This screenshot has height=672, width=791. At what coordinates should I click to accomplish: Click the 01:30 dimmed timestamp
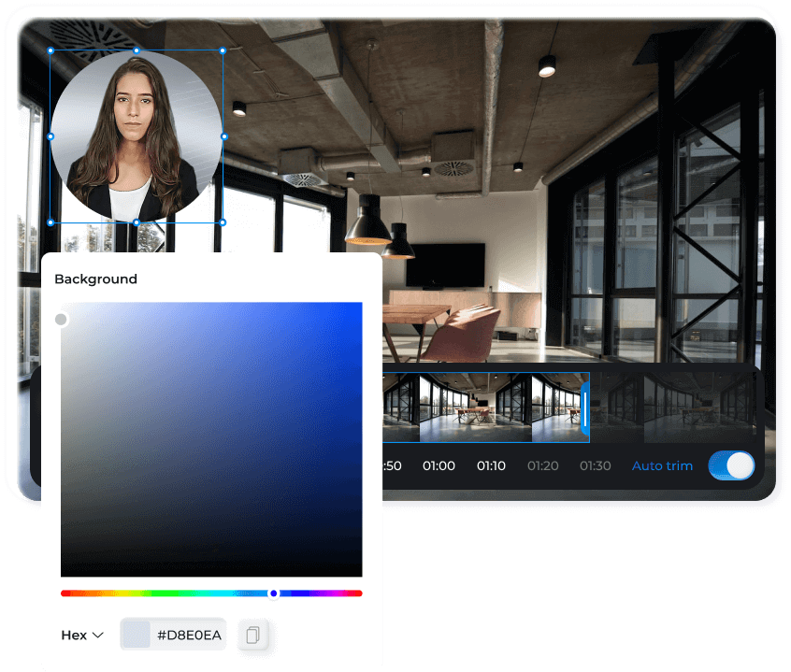[595, 465]
